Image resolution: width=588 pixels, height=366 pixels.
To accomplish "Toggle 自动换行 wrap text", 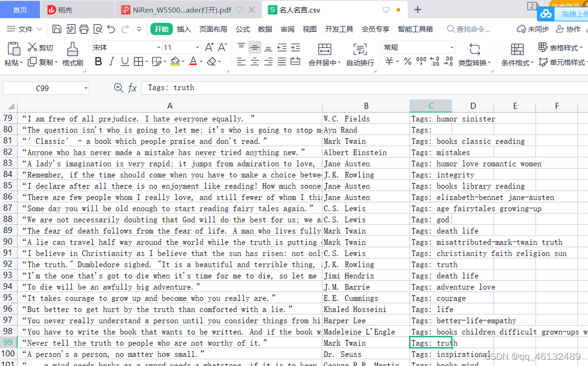I will (360, 54).
